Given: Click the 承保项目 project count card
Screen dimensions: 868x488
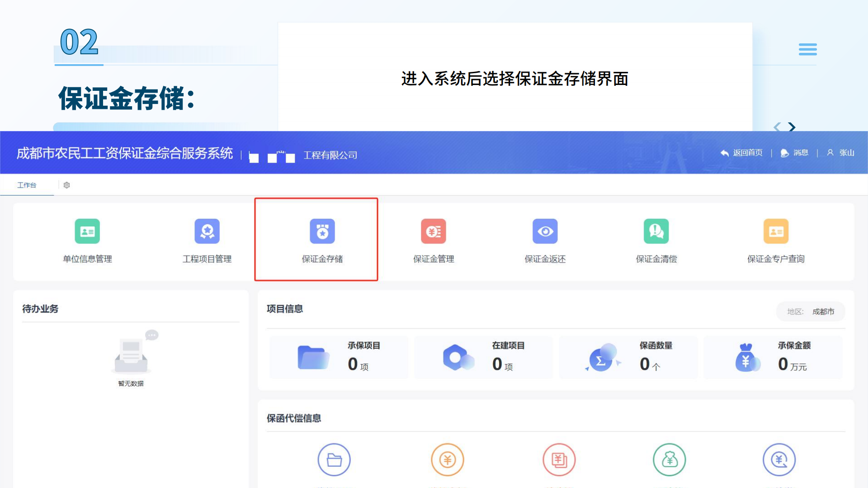Looking at the screenshot, I should [339, 357].
